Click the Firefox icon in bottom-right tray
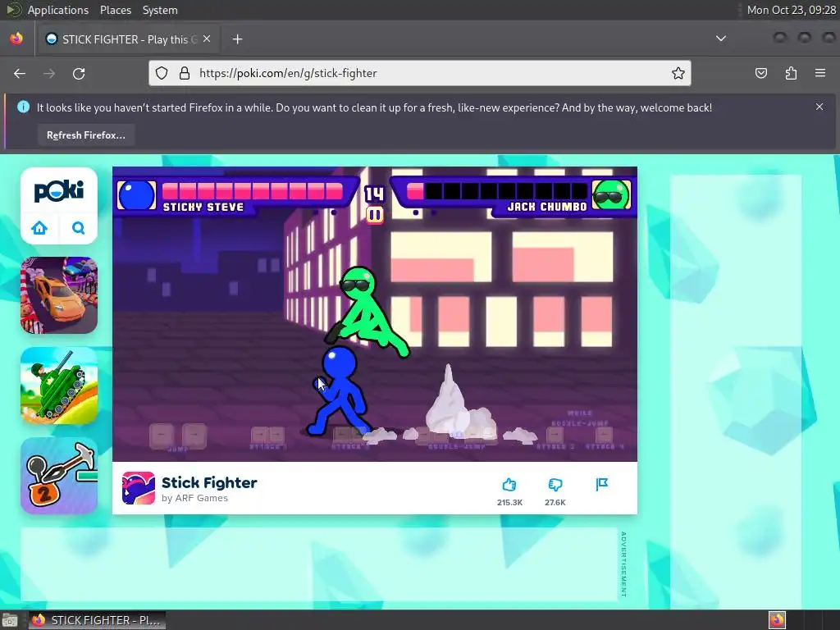This screenshot has width=840, height=630. pos(777,620)
